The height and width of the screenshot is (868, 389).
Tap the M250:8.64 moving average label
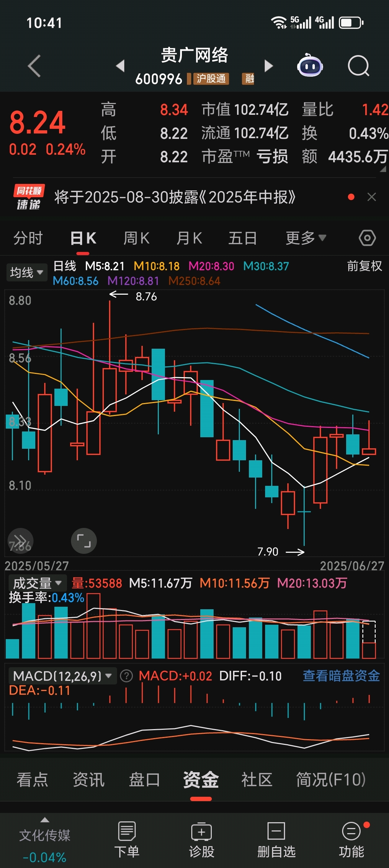click(x=194, y=281)
